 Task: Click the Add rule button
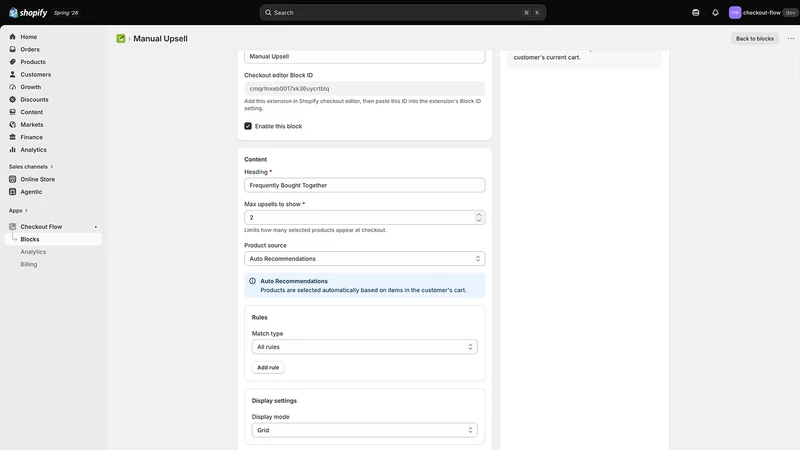coord(268,367)
